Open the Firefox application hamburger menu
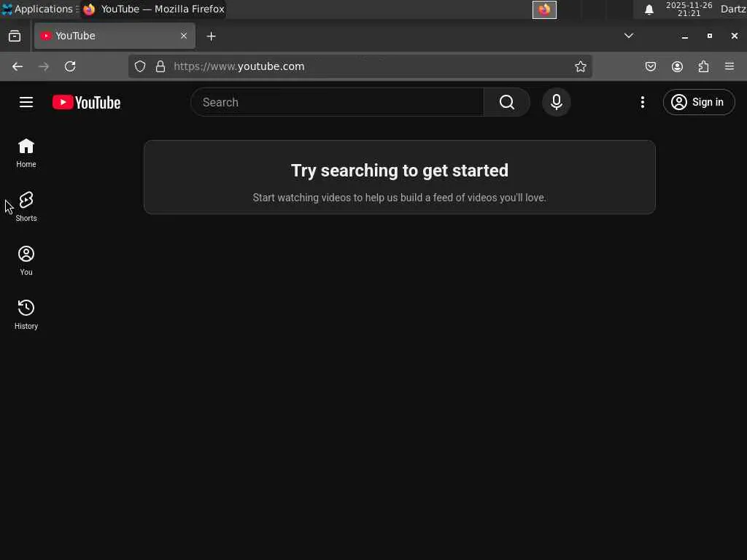The image size is (747, 560). click(x=729, y=66)
